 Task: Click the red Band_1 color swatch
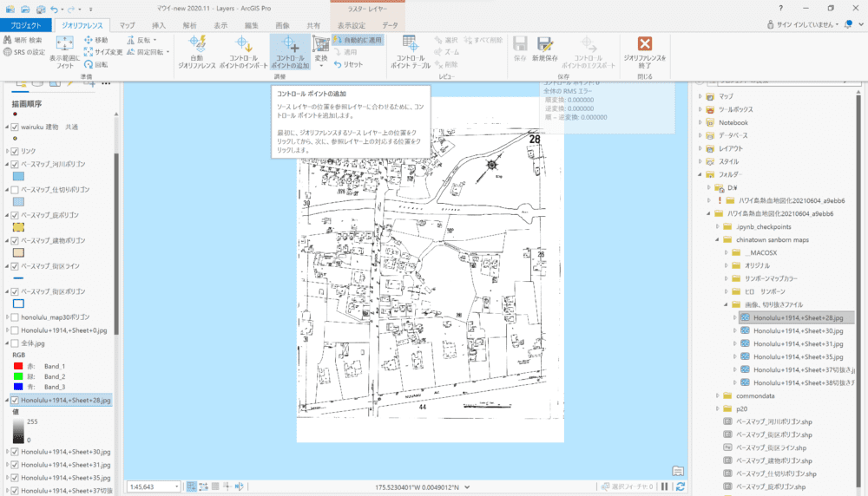[x=18, y=366]
